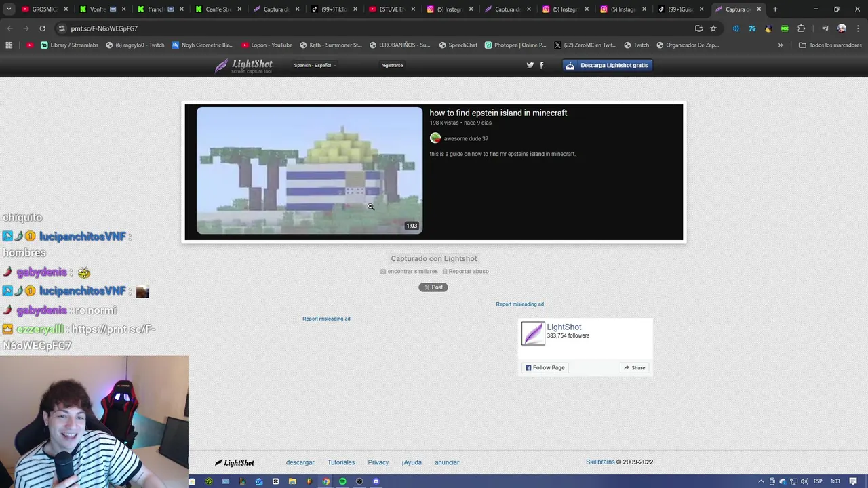Viewport: 868px width, 488px height.
Task: Go back with the browser back arrow
Action: [9, 28]
